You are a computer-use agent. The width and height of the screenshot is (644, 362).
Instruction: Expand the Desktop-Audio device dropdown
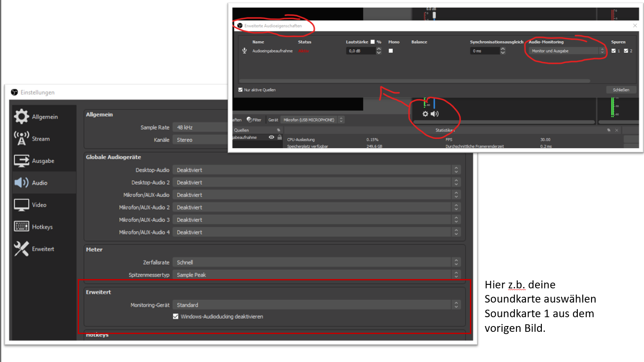point(316,170)
